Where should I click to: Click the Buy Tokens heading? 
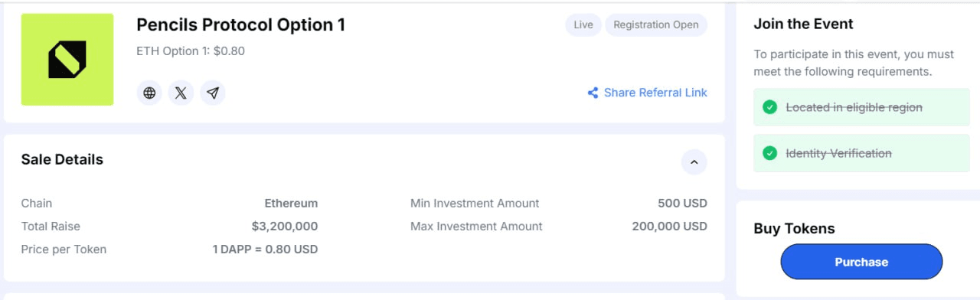[794, 228]
